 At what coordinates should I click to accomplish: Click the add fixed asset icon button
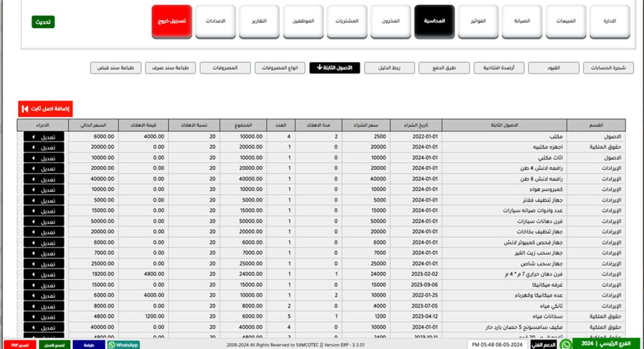25,109
